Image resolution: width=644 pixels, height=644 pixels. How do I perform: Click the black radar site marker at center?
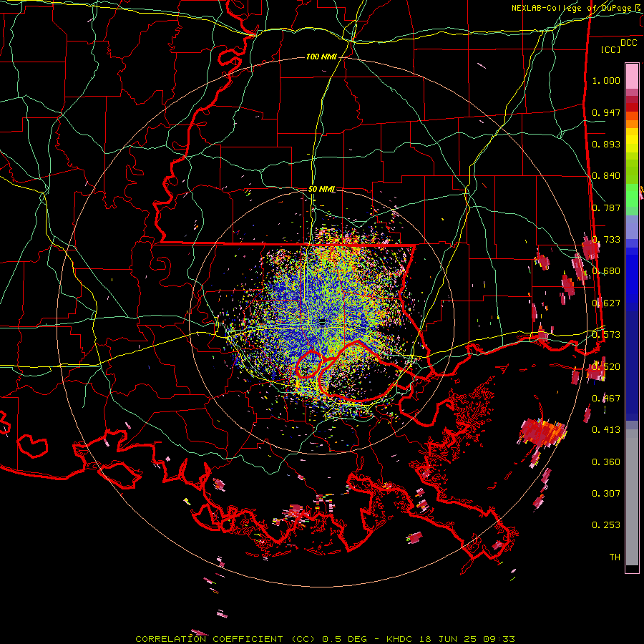click(323, 321)
